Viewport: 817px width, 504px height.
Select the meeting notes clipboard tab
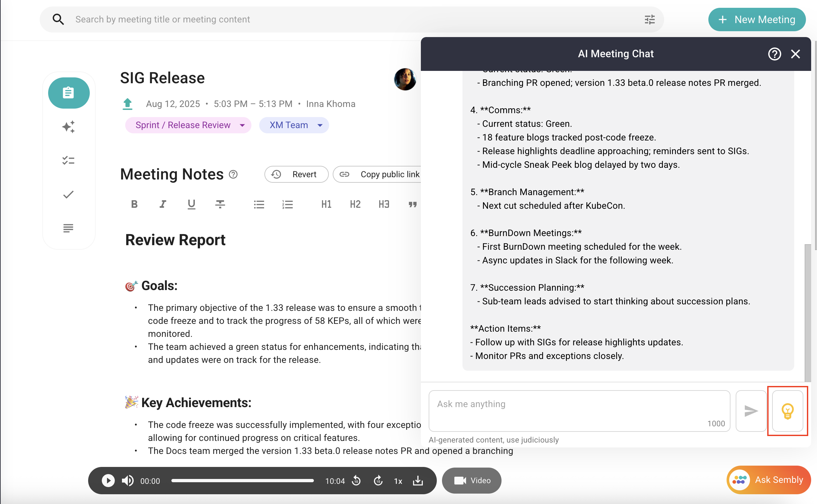coord(69,93)
